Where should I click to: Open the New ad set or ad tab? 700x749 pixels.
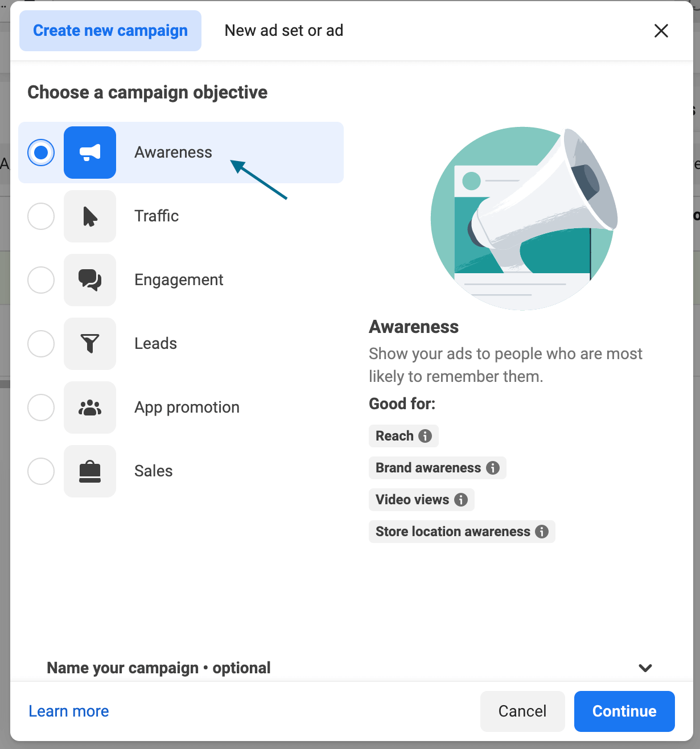pos(283,31)
